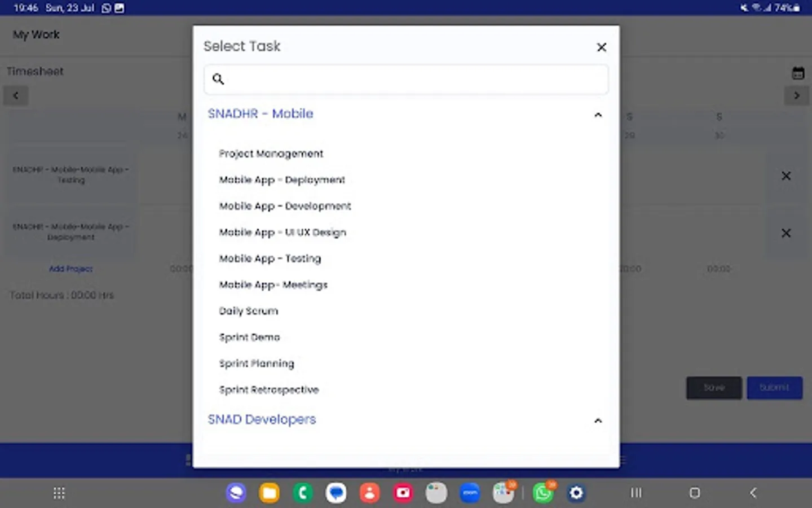Open the calendar date picker on the timesheet
The image size is (812, 508).
coord(798,72)
